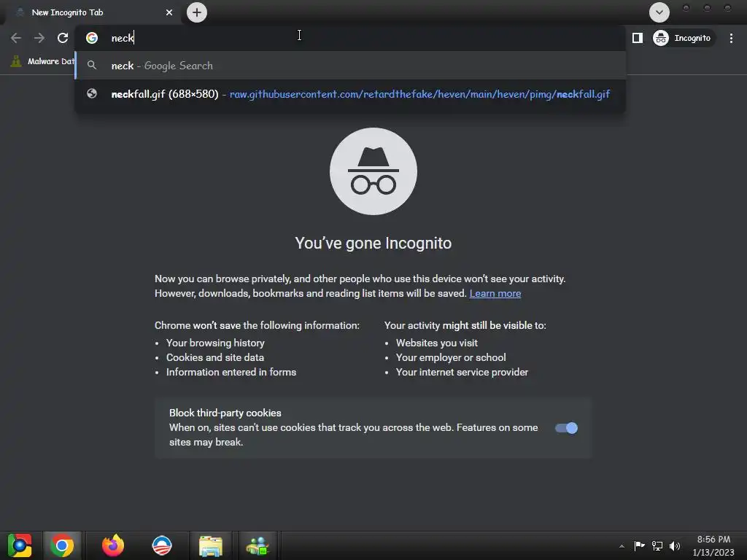Image resolution: width=747 pixels, height=560 pixels.
Task: Open the file explorer folder on taskbar
Action: tap(211, 546)
